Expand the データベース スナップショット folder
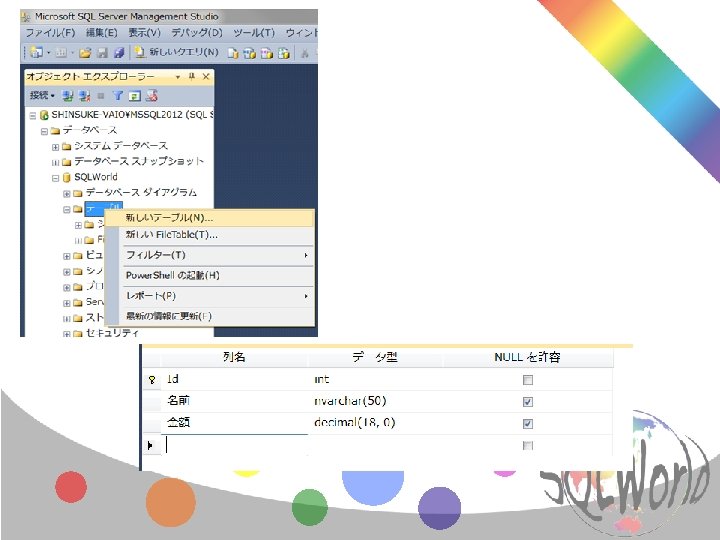720x540 pixels. tap(55, 163)
